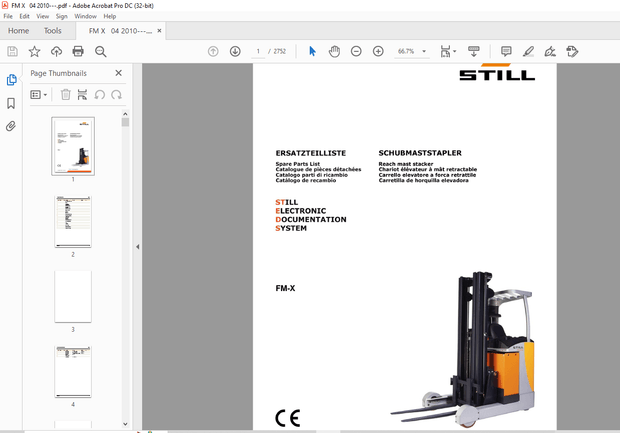Zoom out with minus icon
620x433 pixels.
click(356, 51)
